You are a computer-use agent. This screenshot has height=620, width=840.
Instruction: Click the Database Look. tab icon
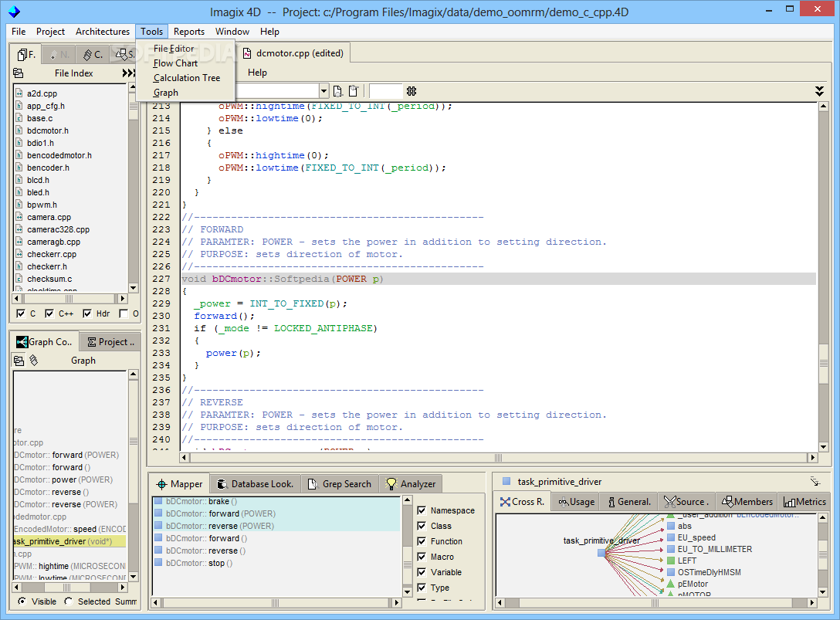(x=222, y=484)
